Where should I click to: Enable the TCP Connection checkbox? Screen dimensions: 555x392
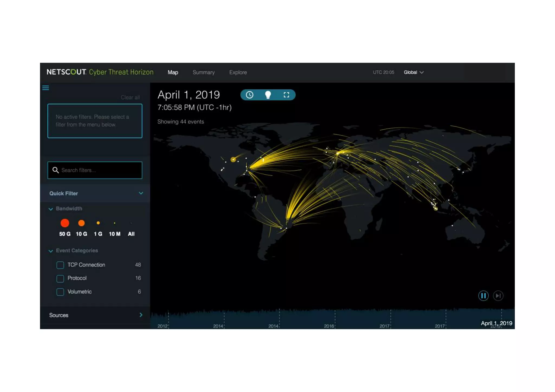pos(60,265)
